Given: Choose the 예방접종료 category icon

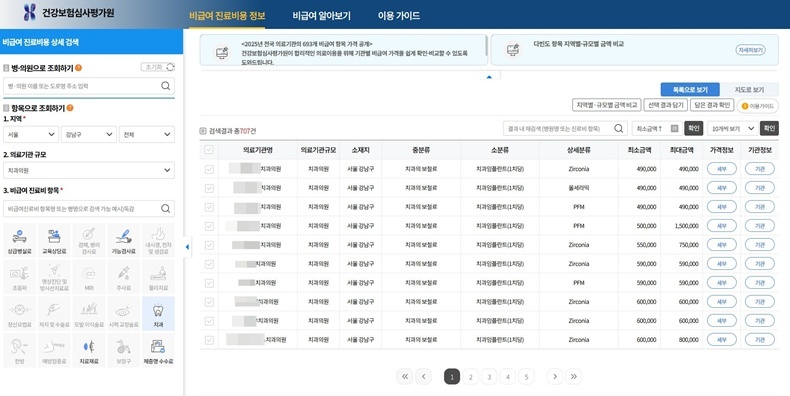Looking at the screenshot, I should 54,350.
